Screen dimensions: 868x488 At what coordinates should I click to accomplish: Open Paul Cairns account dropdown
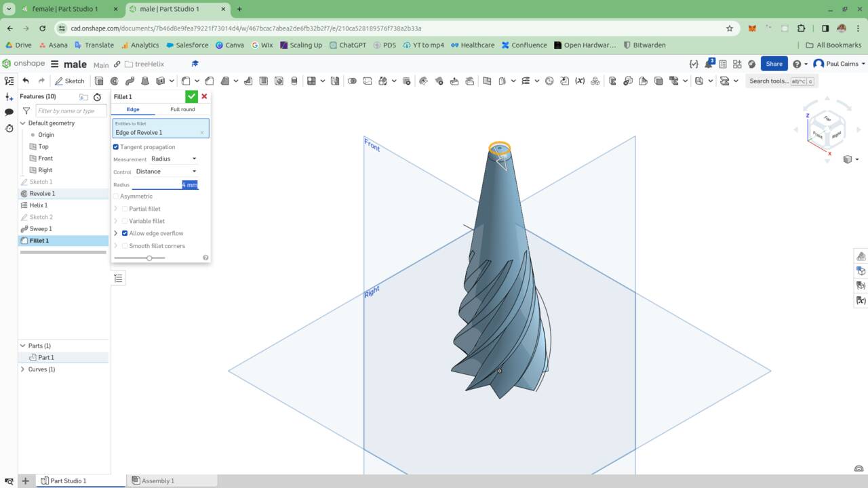(838, 64)
